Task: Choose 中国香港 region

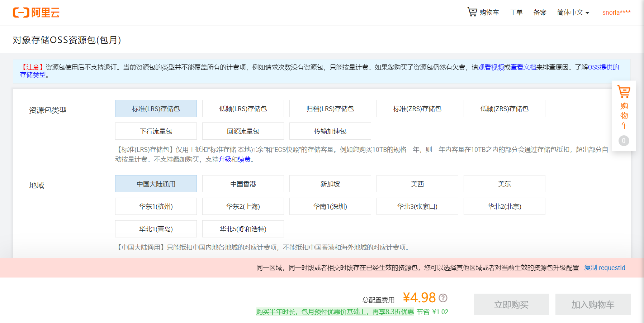Action: point(243,184)
